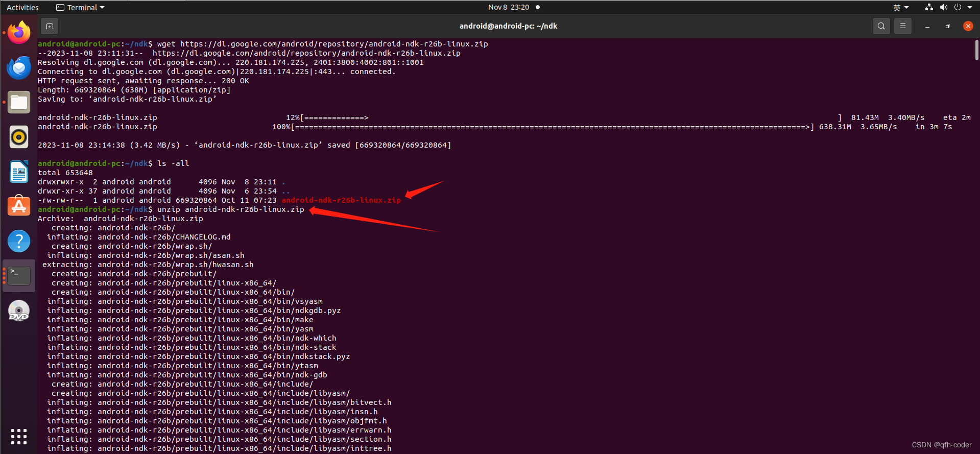The height and width of the screenshot is (454, 980).
Task: Show Applications grid button
Action: click(19, 437)
